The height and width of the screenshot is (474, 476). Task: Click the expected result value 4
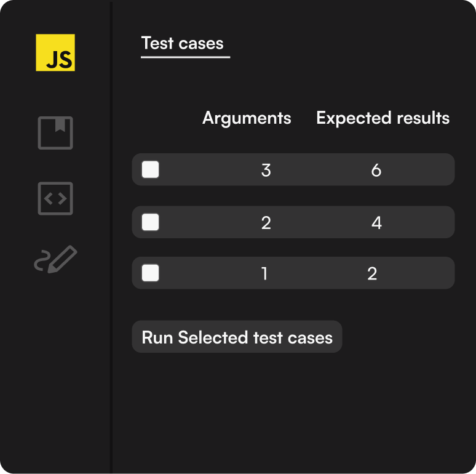tap(376, 223)
